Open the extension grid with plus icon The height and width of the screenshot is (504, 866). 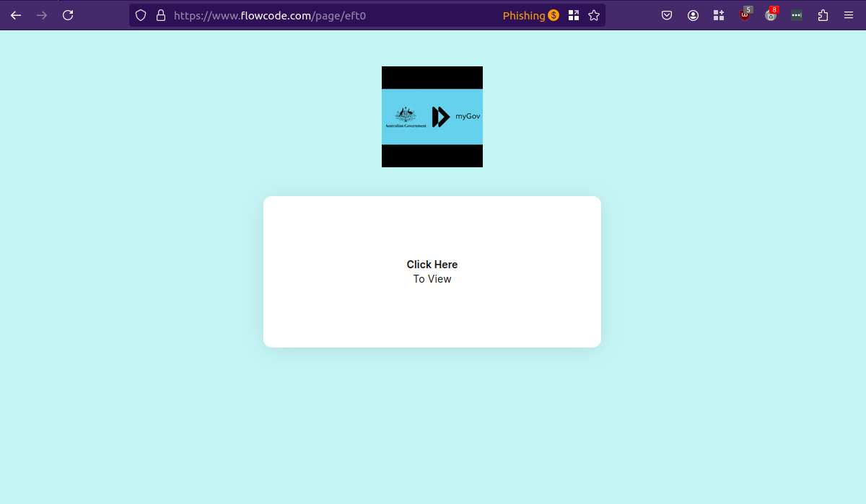pyautogui.click(x=719, y=15)
